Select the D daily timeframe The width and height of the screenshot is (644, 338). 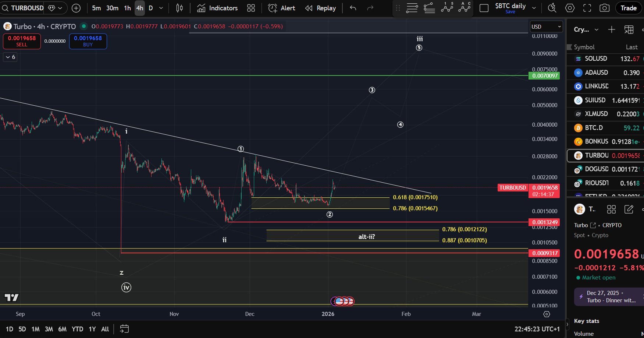150,8
